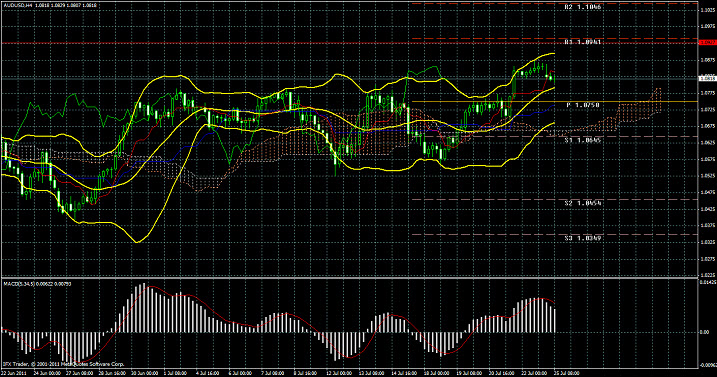Click the IFX Trader copyright text

click(x=64, y=364)
